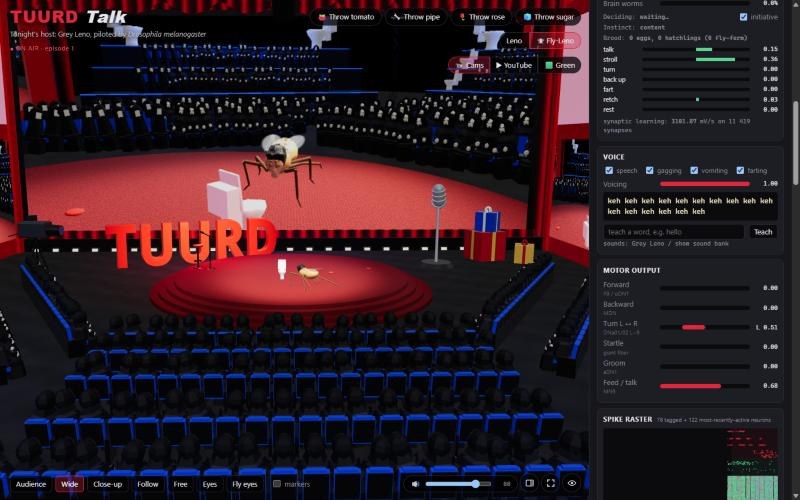This screenshot has height=500, width=800.
Task: Toggle the speech checkbox
Action: click(x=609, y=170)
